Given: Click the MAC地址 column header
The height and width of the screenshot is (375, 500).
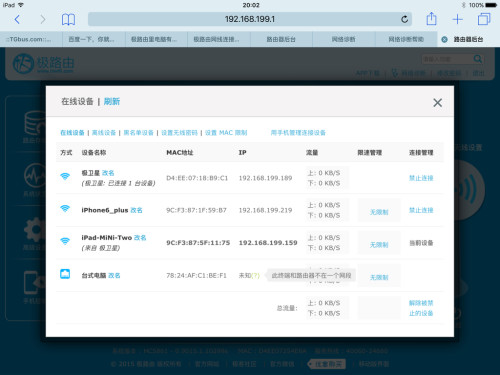Looking at the screenshot, I should tap(180, 152).
